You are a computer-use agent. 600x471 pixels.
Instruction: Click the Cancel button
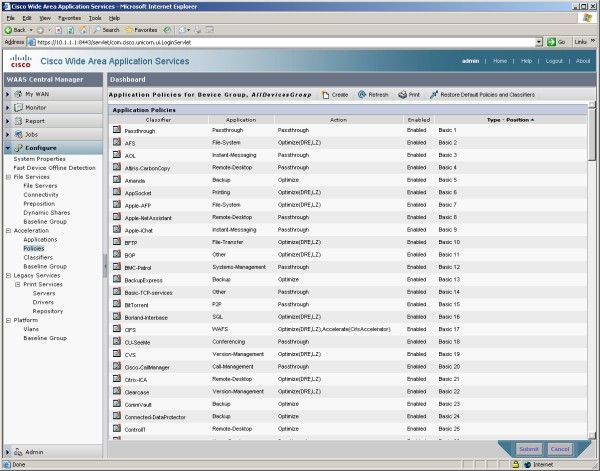[560, 449]
